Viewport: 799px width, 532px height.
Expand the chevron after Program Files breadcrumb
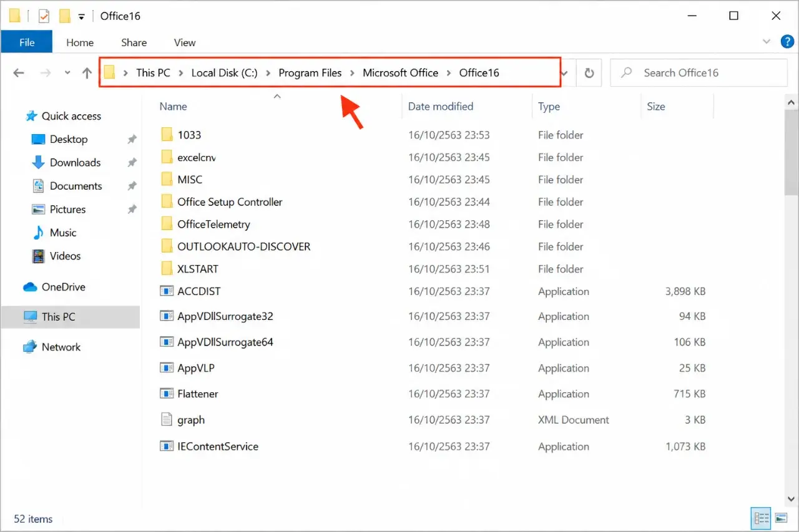[x=353, y=73]
